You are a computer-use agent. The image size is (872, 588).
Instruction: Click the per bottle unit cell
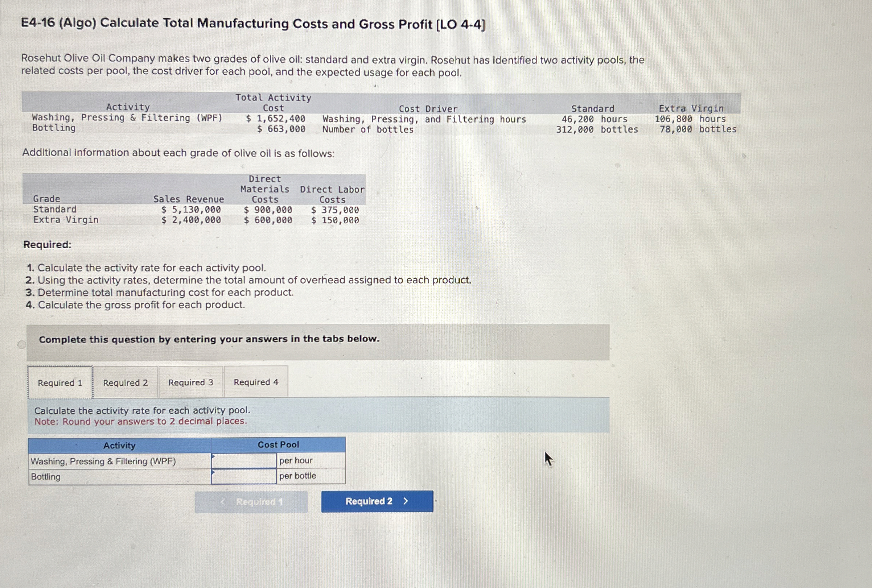(297, 476)
